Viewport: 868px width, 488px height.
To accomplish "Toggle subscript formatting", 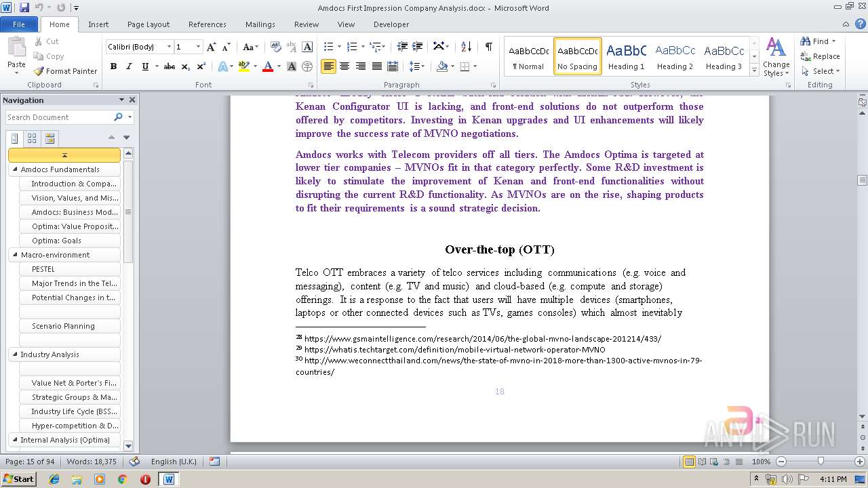I will tap(185, 66).
